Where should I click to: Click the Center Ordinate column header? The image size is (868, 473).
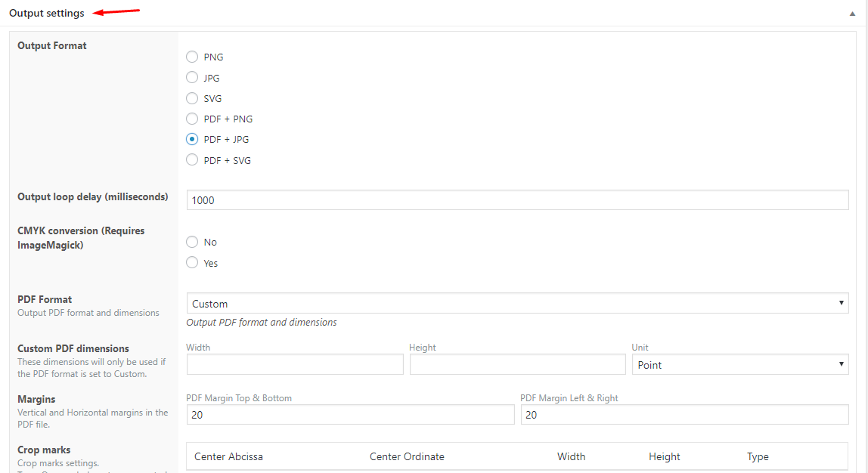[407, 456]
